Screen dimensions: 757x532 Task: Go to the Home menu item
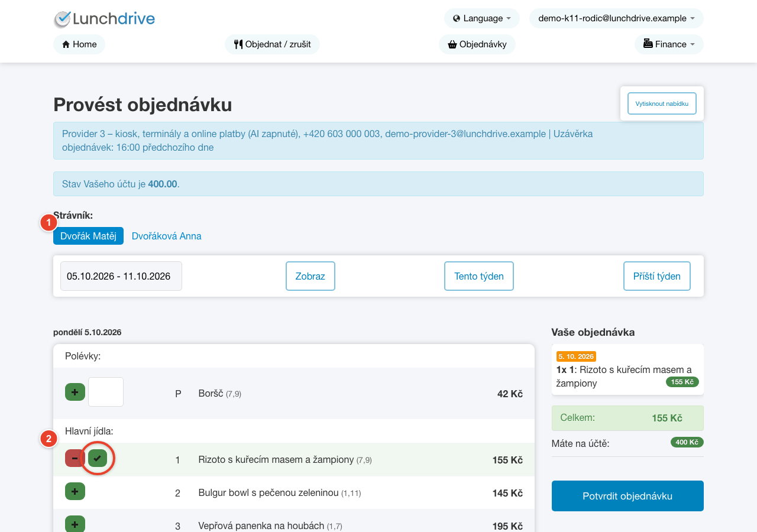[79, 44]
